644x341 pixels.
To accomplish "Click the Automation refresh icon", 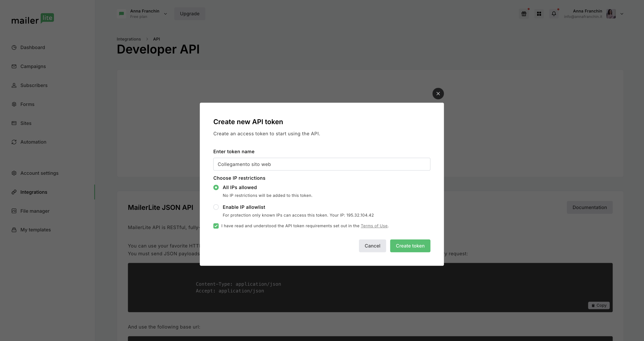I will tap(14, 142).
